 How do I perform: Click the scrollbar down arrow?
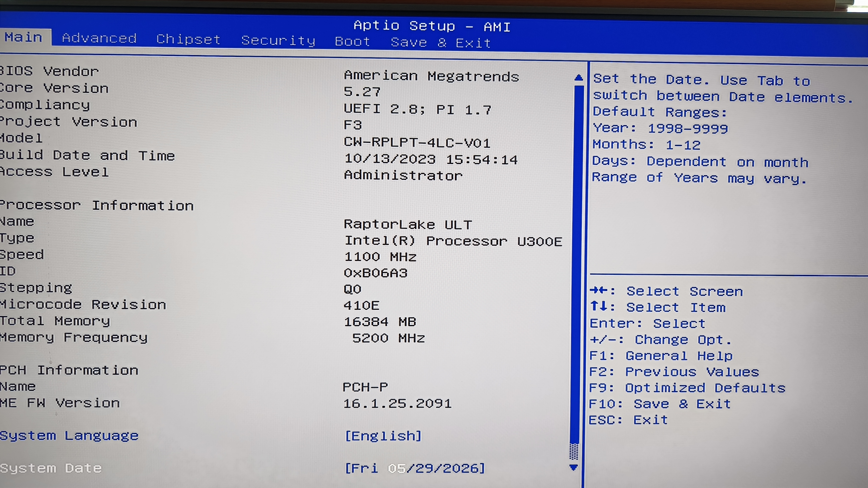coord(573,467)
